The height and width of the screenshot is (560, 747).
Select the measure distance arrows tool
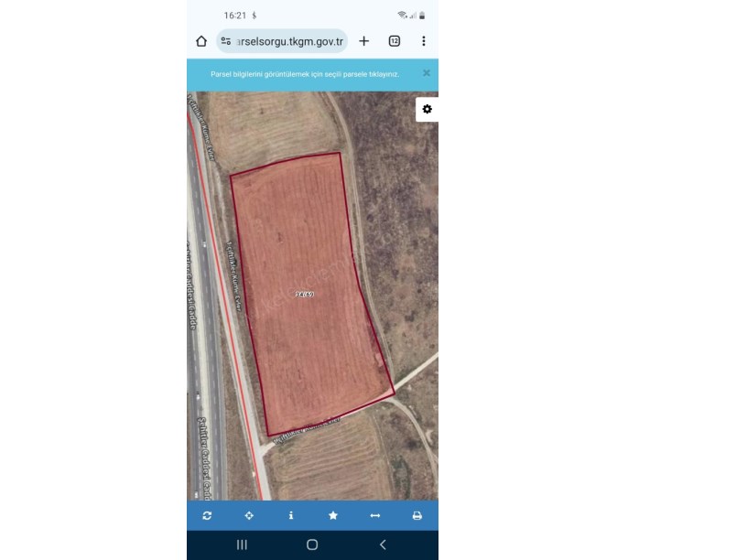[x=375, y=516]
